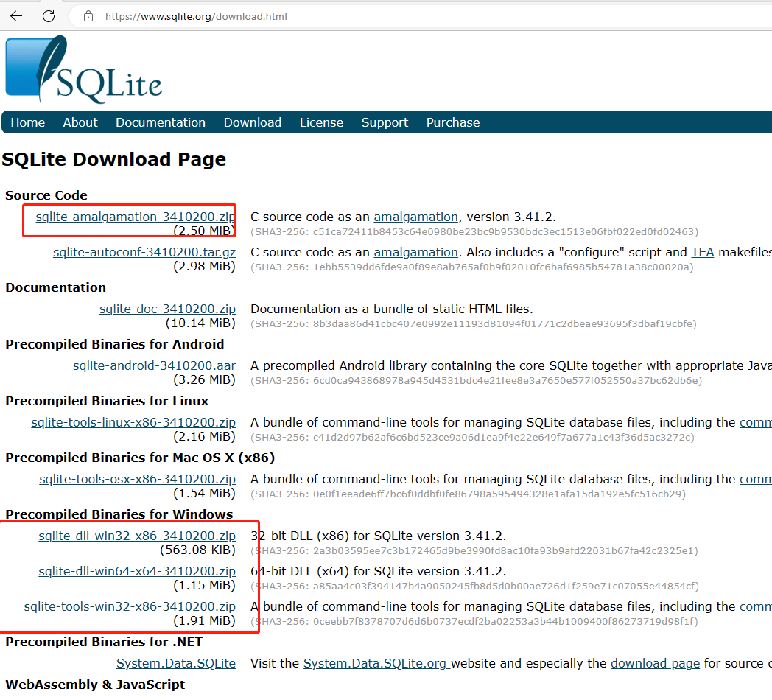Download sqlite-tools-linux-x86-3410200.zip
772x700 pixels.
(133, 422)
